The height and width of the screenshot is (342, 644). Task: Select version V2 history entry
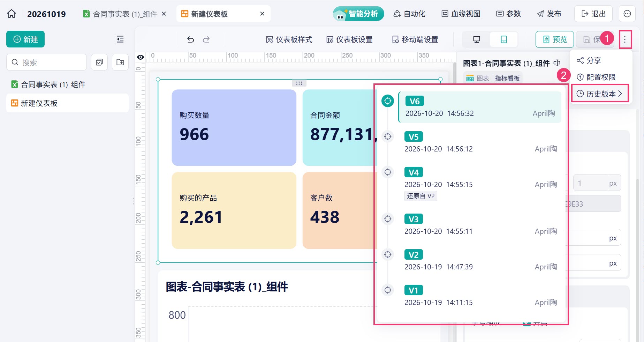pos(480,260)
